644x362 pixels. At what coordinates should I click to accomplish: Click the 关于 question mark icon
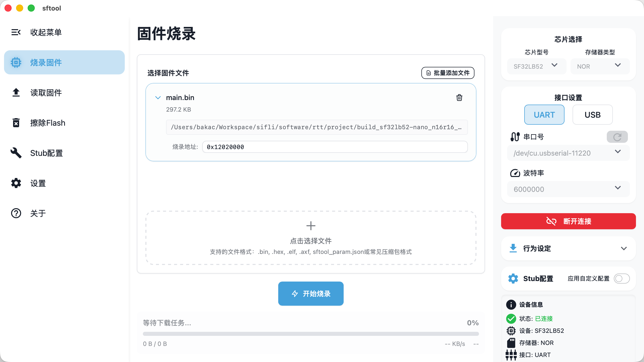click(16, 213)
